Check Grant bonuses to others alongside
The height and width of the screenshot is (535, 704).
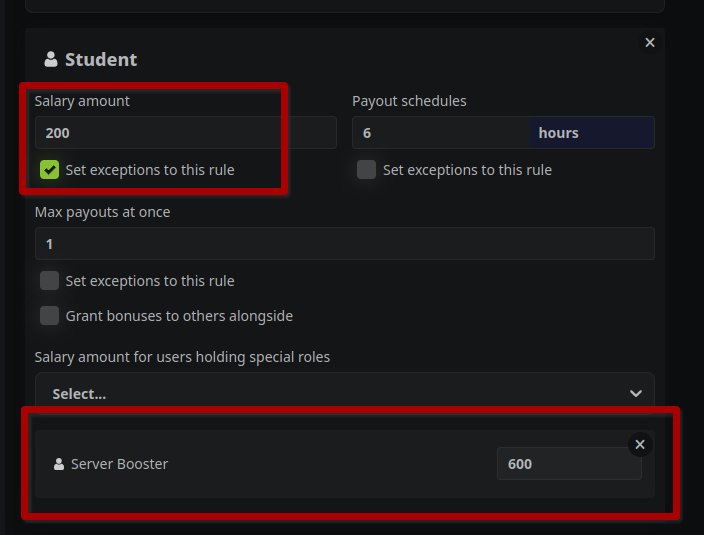50,316
